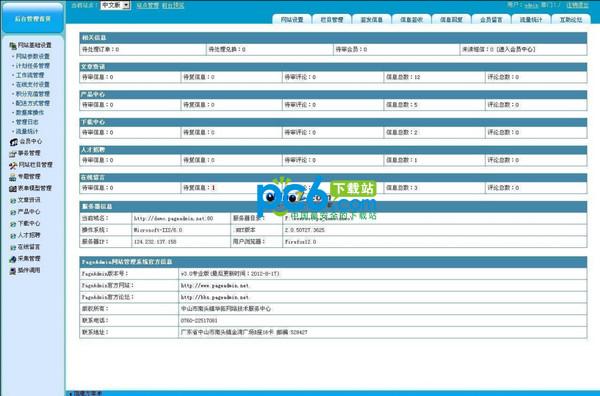
Task: Click the http://www.pageadmin.net official site text
Action: 215,285
